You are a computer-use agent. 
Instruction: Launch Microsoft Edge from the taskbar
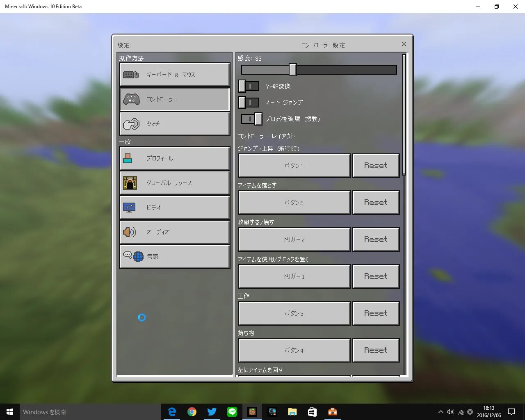(172, 412)
